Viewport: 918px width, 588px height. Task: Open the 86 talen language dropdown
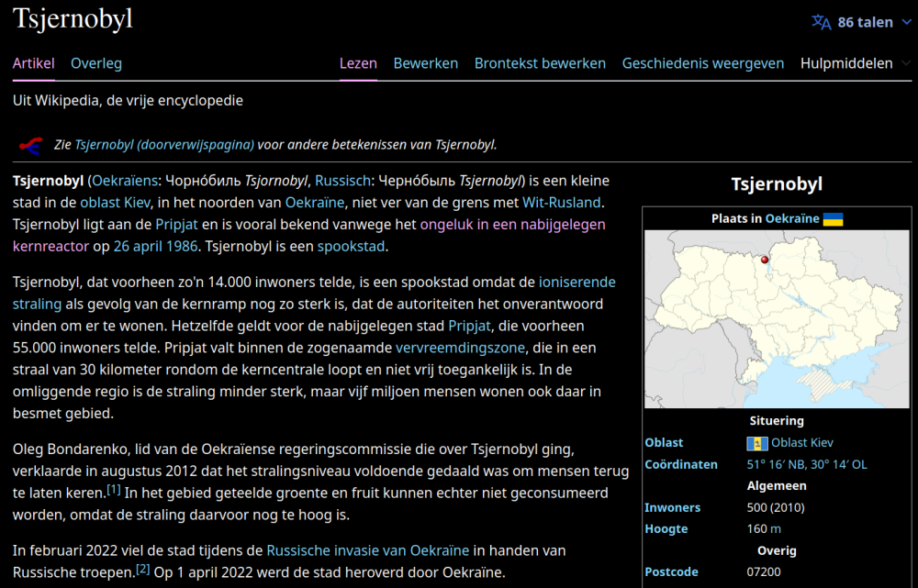click(861, 22)
